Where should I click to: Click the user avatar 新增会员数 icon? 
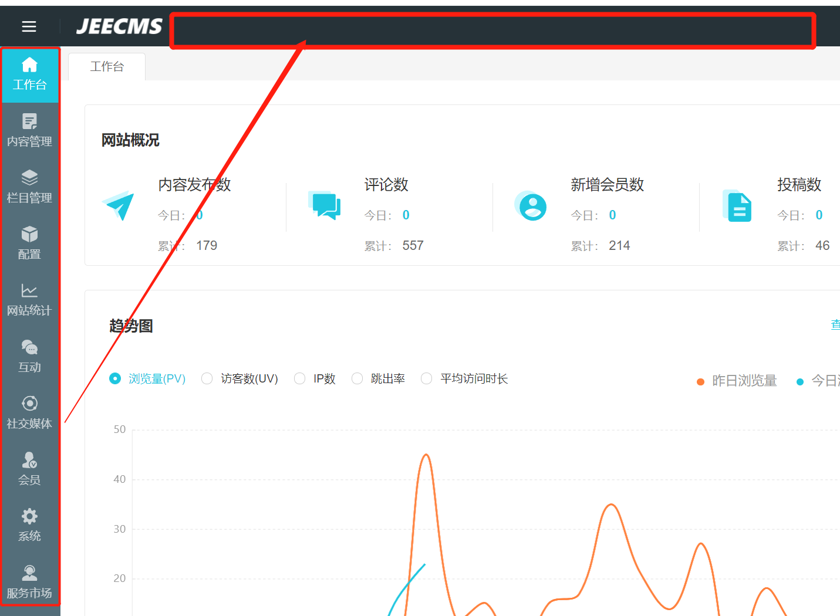[531, 206]
